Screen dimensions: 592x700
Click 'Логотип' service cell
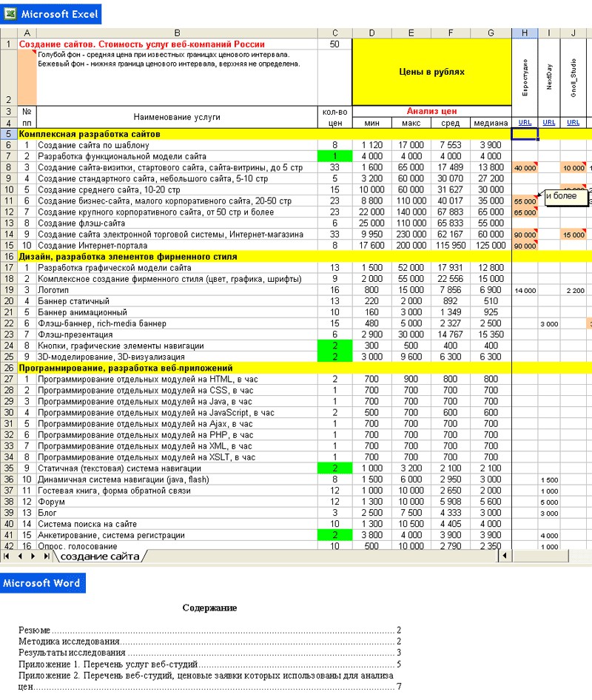[x=177, y=290]
